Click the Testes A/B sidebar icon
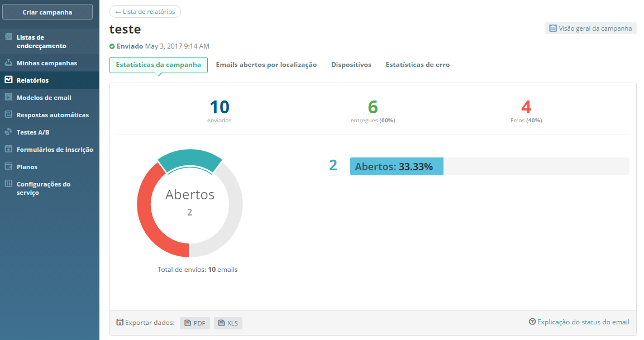Screen dimensions: 644x340 [x=8, y=132]
